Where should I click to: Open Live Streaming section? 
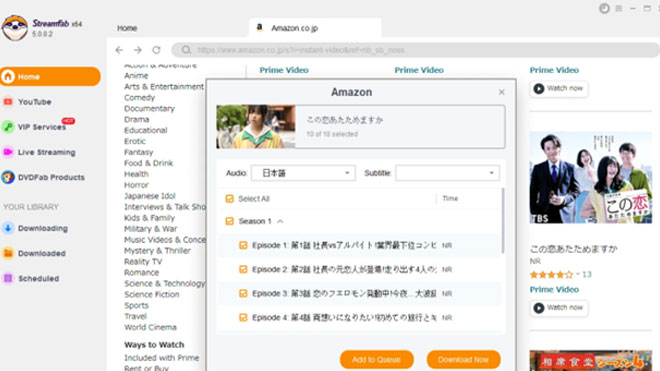(x=46, y=152)
